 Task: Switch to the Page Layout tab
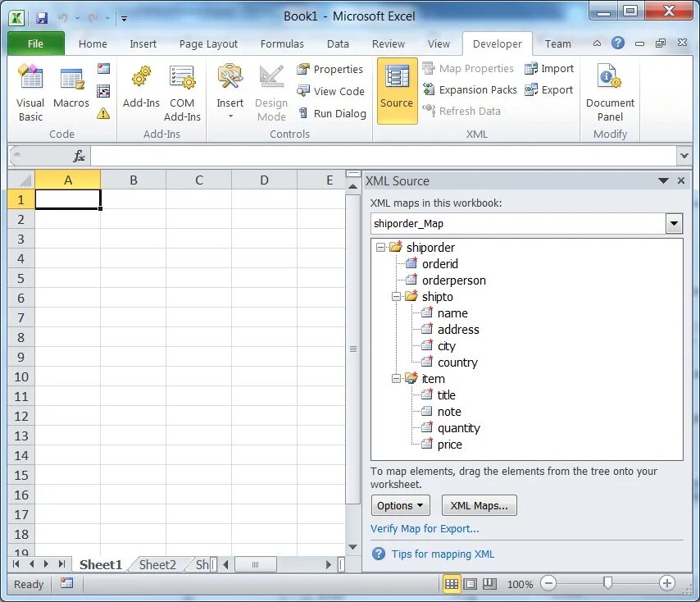pos(208,43)
